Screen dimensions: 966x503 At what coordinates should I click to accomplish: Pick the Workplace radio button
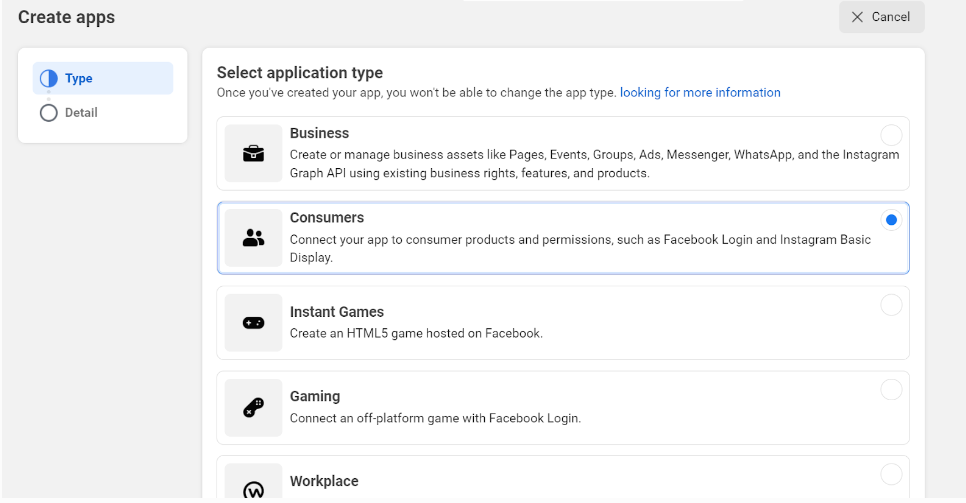coord(891,474)
